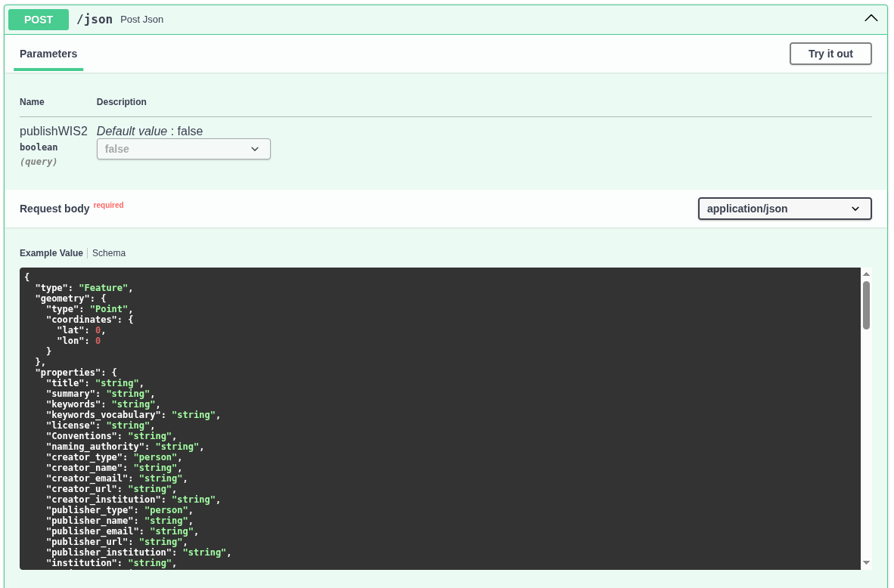Click the "creator_type": "person" line

pyautogui.click(x=114, y=457)
